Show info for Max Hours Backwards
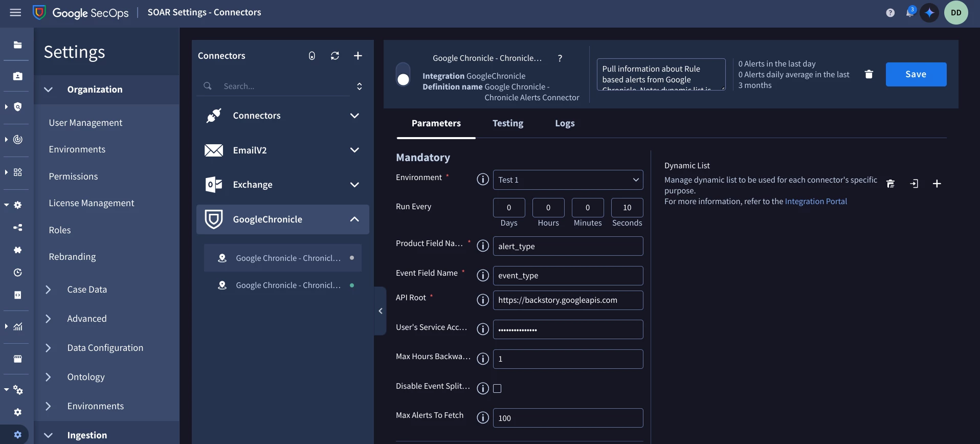 coord(482,359)
